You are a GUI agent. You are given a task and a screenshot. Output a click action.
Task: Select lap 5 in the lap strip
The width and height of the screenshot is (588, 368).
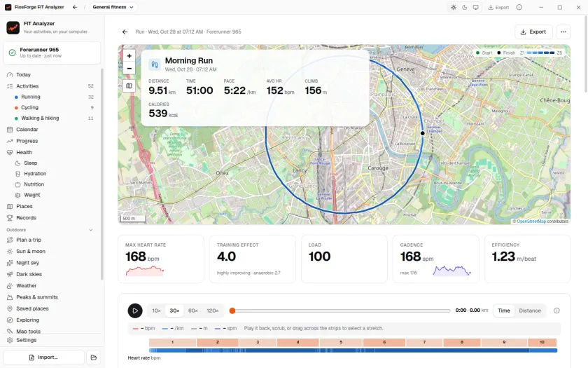point(341,343)
